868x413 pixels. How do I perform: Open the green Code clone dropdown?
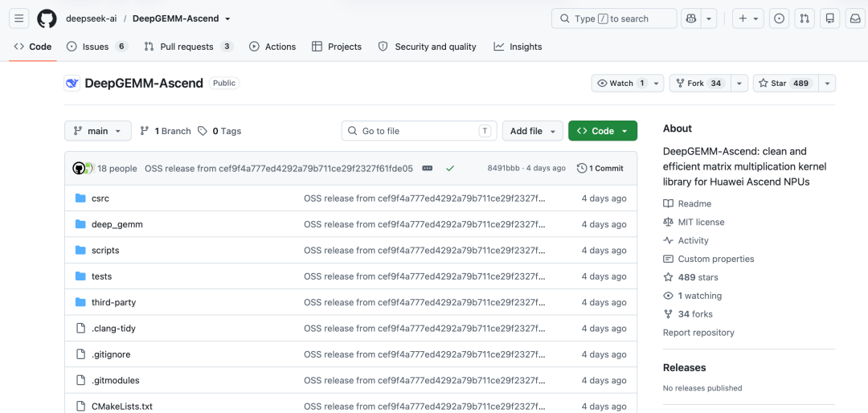coord(603,131)
